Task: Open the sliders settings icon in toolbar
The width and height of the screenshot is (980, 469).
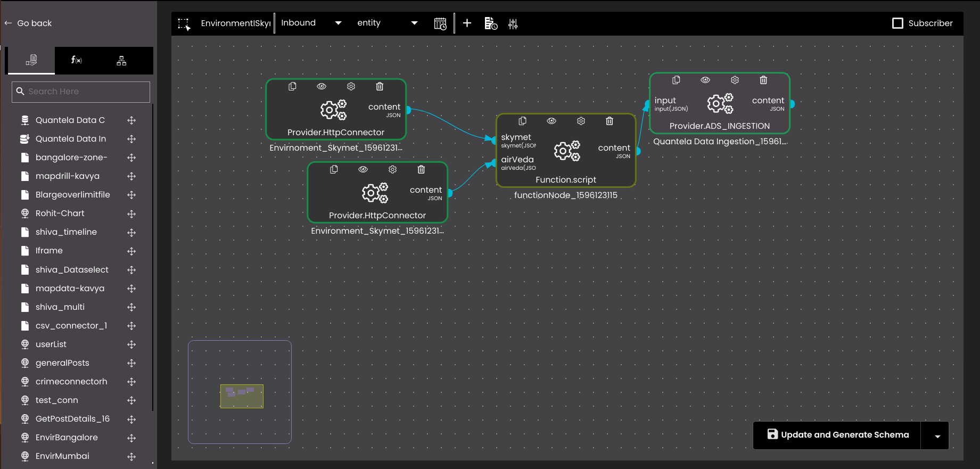Action: (x=513, y=24)
